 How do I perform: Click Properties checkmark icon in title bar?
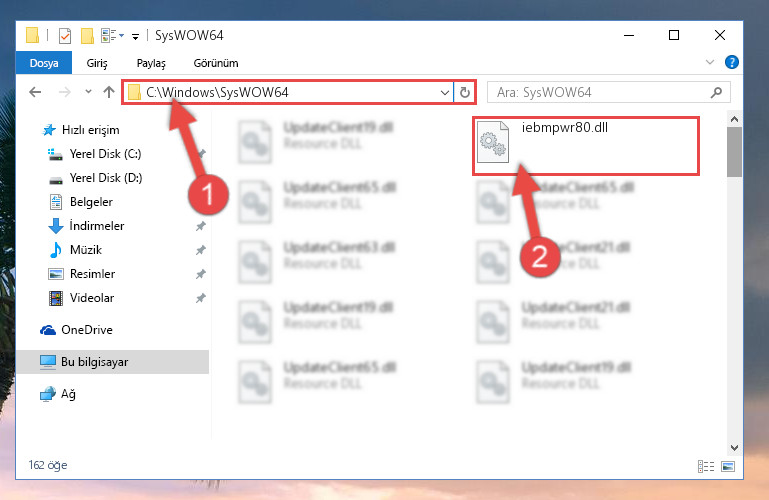64,36
